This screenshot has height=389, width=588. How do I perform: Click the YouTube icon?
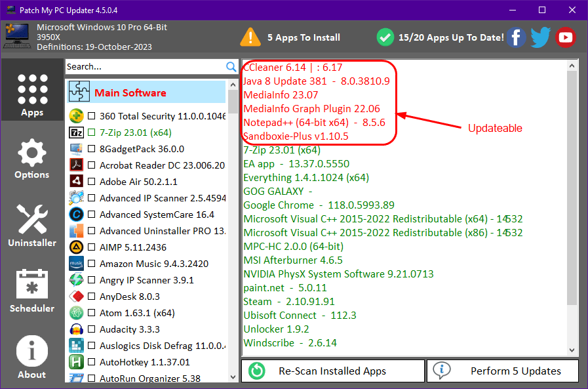[x=565, y=37]
